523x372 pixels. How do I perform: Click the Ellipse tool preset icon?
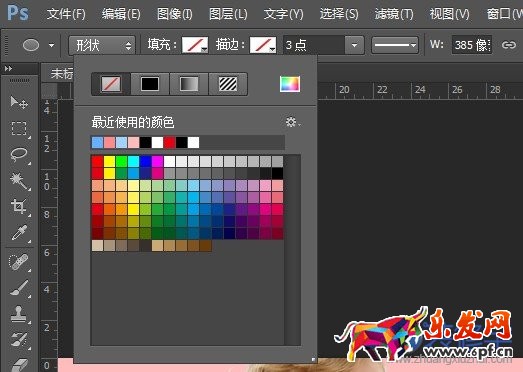coord(31,45)
